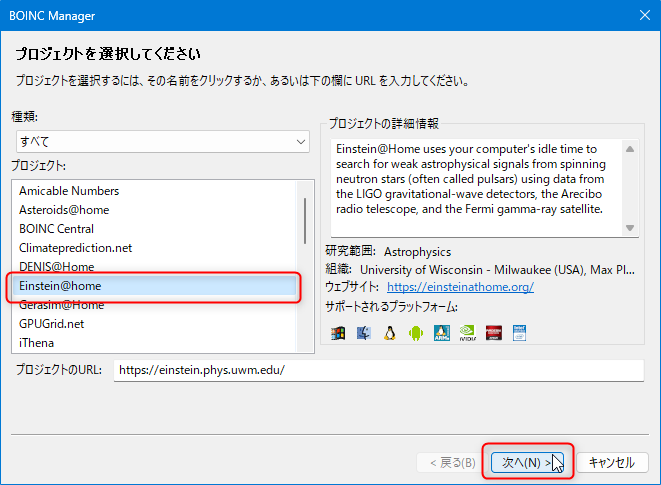Select Einstein@home project row
Image resolution: width=661 pixels, height=485 pixels.
pyautogui.click(x=154, y=286)
